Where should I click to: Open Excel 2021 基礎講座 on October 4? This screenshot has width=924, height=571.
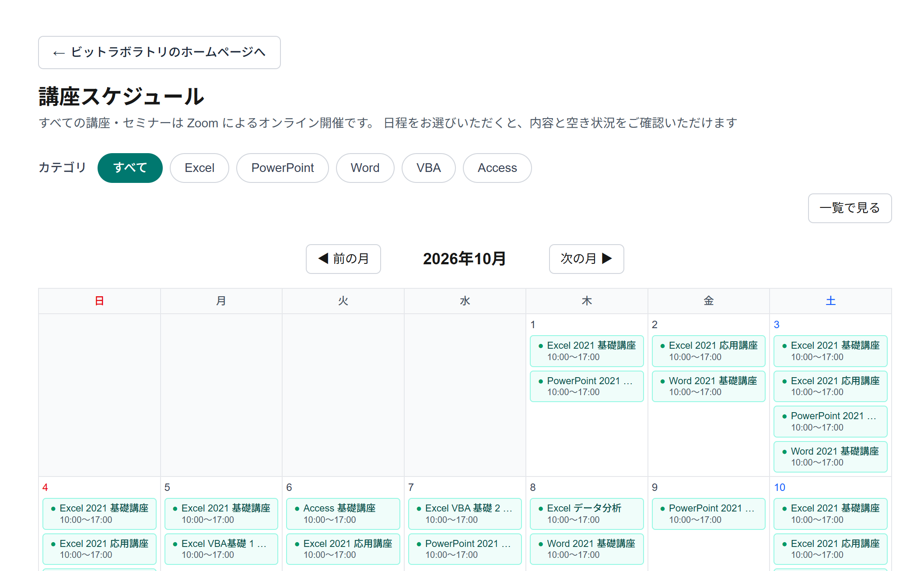pos(99,514)
